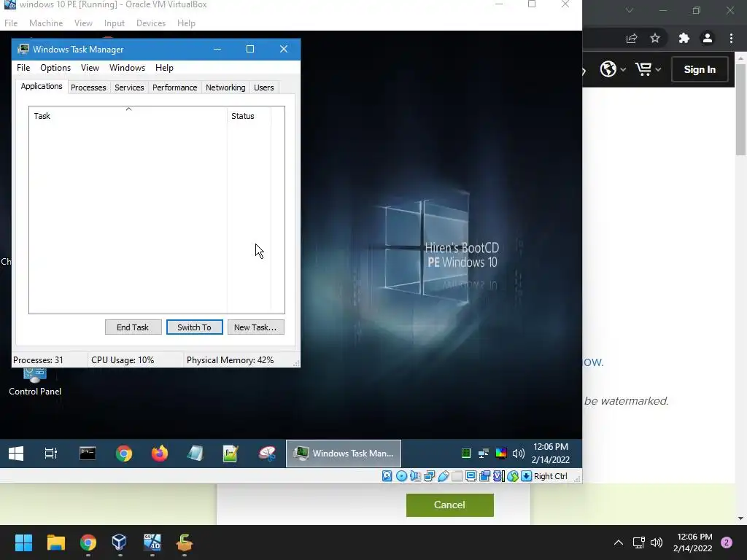Open Control Panel desktop icon
This screenshot has width=747, height=560.
35,382
